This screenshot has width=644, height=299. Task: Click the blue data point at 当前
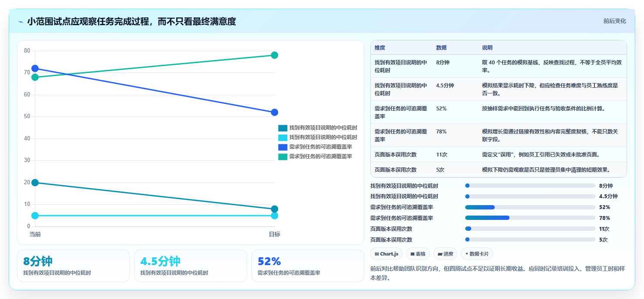point(35,68)
